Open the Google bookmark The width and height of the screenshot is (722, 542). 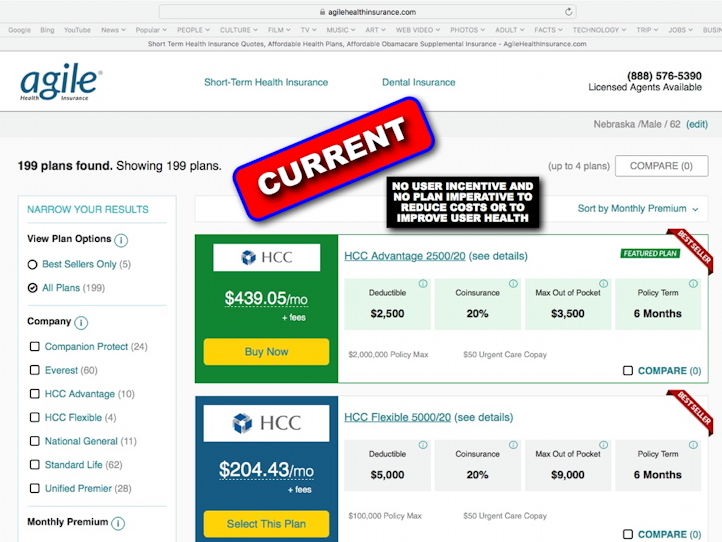pos(19,30)
